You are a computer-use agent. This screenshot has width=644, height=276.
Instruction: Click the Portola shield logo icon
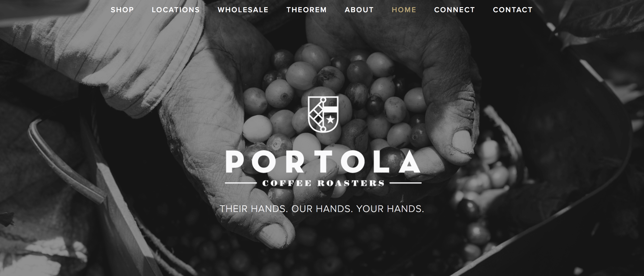[323, 114]
